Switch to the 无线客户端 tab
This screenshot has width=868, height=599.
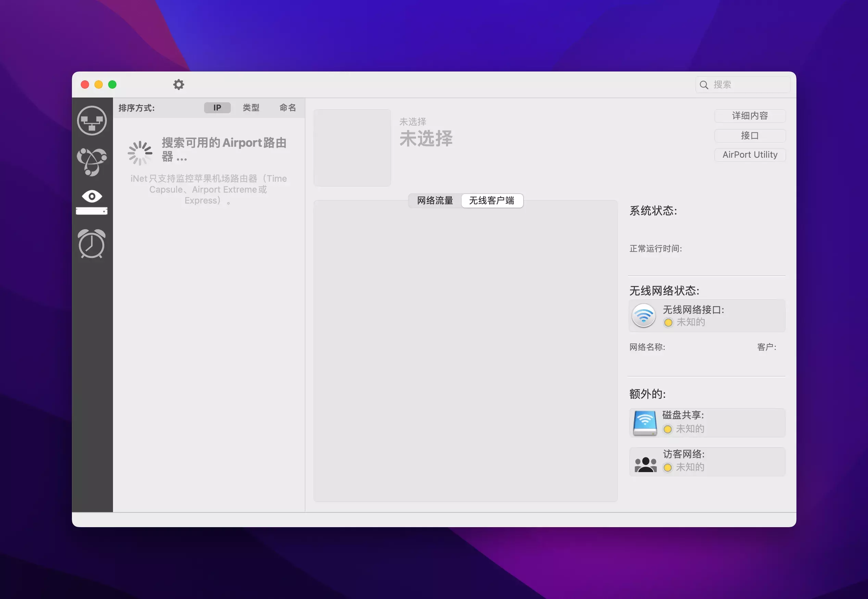click(491, 200)
